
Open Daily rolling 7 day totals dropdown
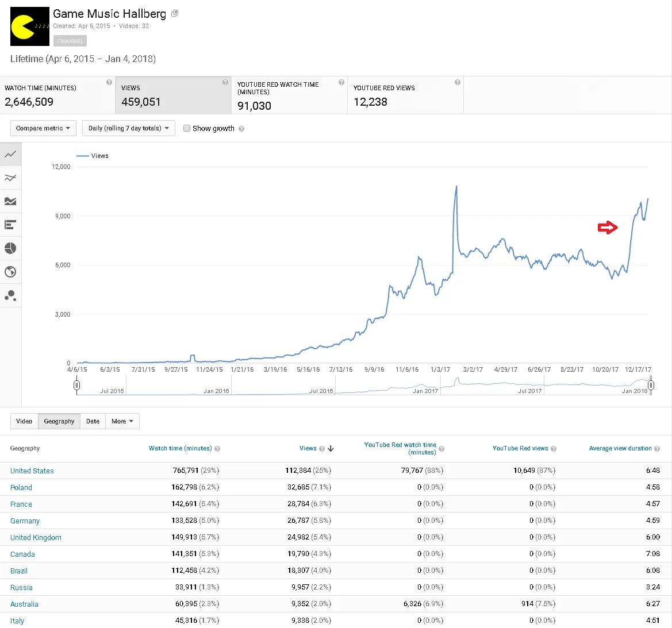tap(129, 128)
